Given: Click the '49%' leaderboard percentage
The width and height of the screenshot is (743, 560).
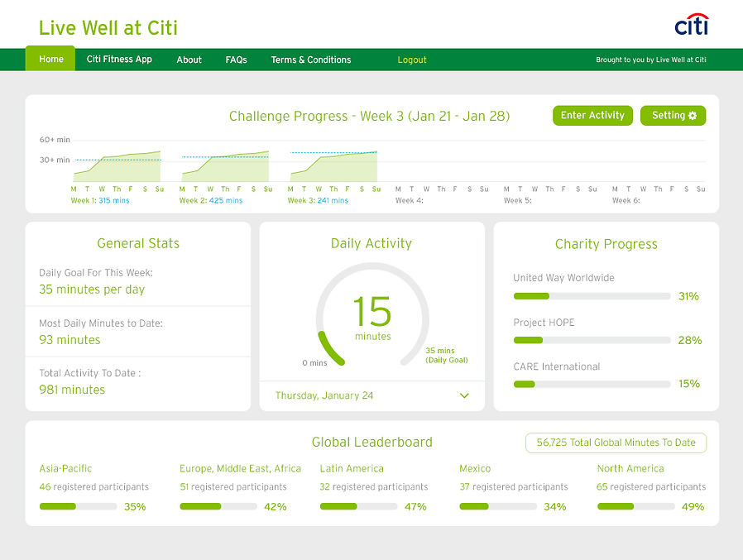Looking at the screenshot, I should click(693, 506).
